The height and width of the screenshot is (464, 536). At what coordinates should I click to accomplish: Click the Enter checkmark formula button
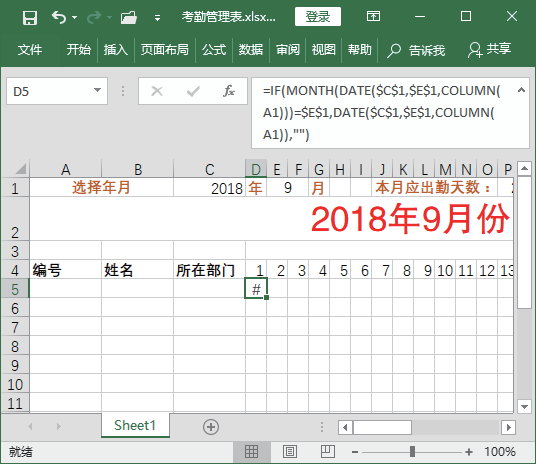[x=193, y=91]
